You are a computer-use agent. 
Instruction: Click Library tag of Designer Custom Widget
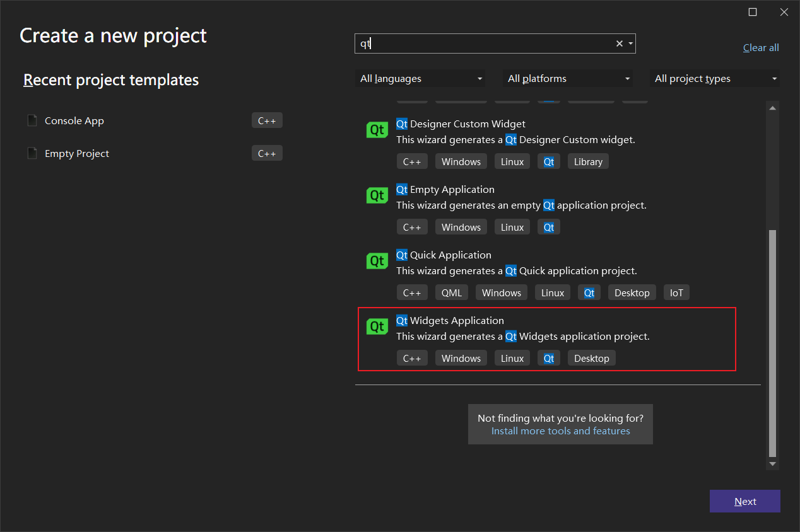(x=588, y=161)
